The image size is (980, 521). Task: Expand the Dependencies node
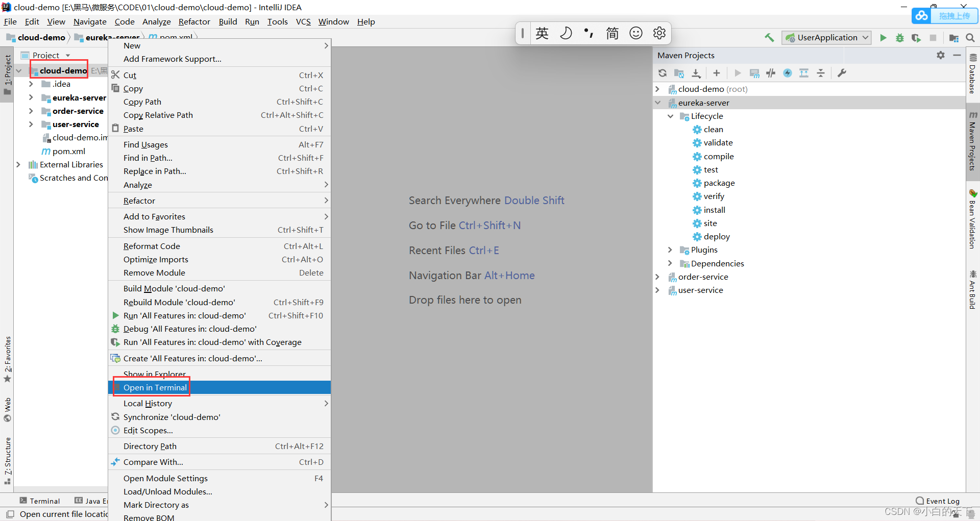point(671,263)
